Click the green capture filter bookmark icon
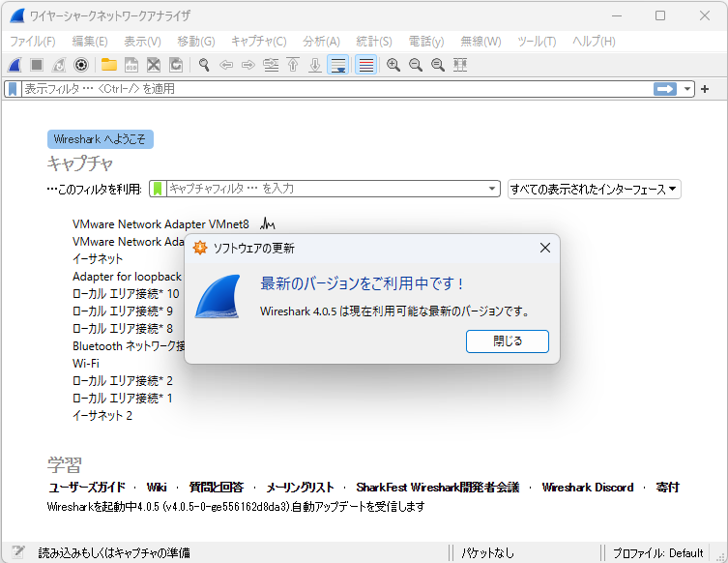 (x=158, y=189)
